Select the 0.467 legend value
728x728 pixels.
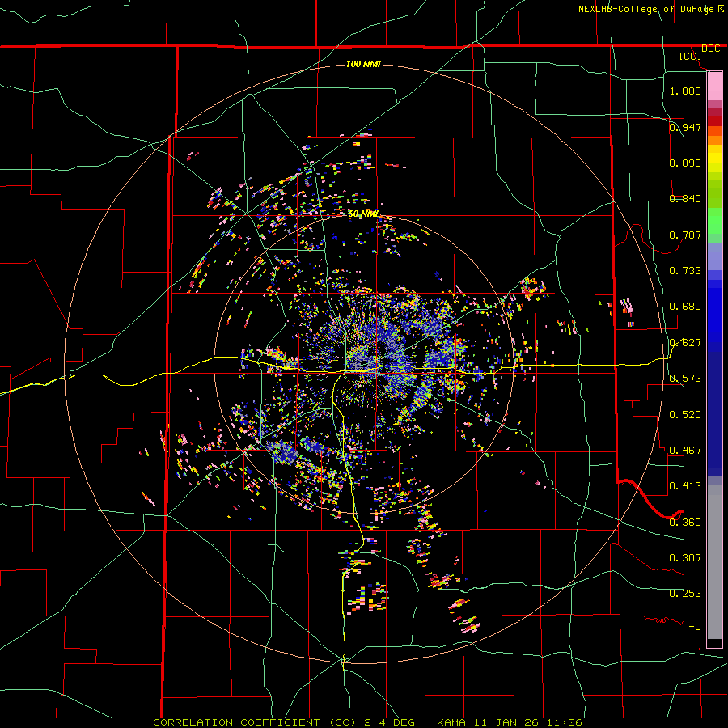click(685, 451)
